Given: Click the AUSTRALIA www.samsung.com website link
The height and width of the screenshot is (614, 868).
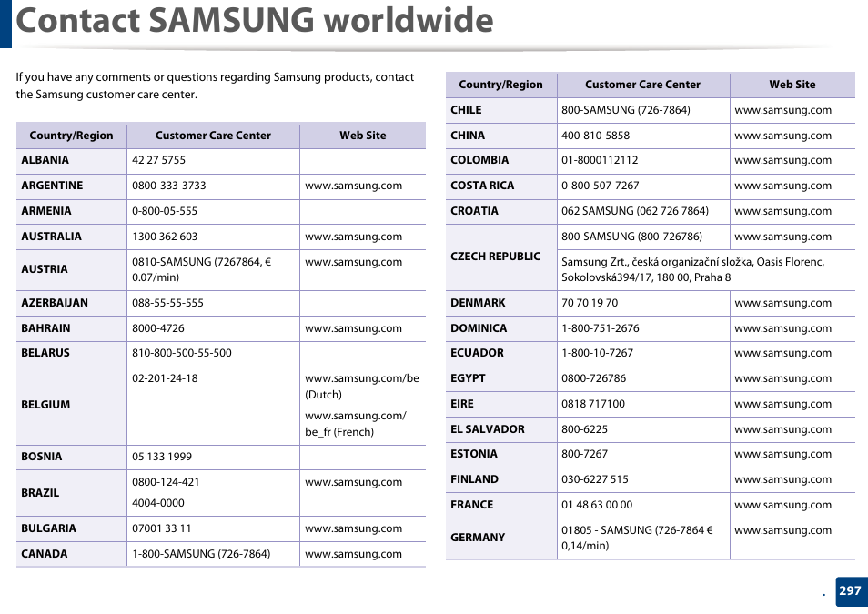Looking at the screenshot, I should point(353,237).
